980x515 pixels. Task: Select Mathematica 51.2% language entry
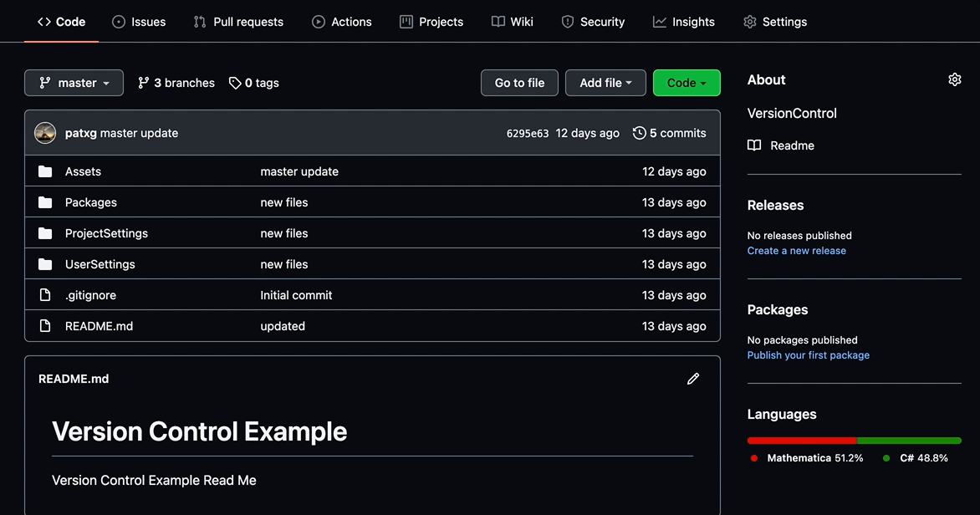807,458
